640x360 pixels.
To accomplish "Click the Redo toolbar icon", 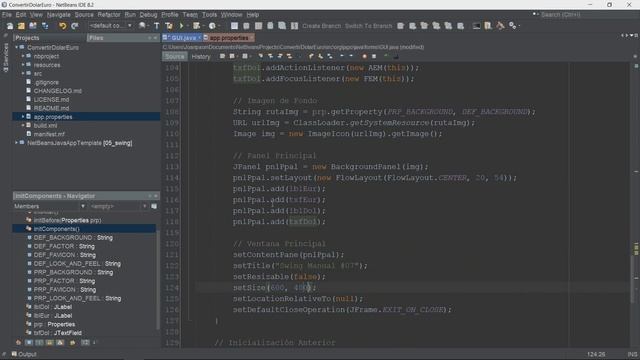I will [75, 26].
